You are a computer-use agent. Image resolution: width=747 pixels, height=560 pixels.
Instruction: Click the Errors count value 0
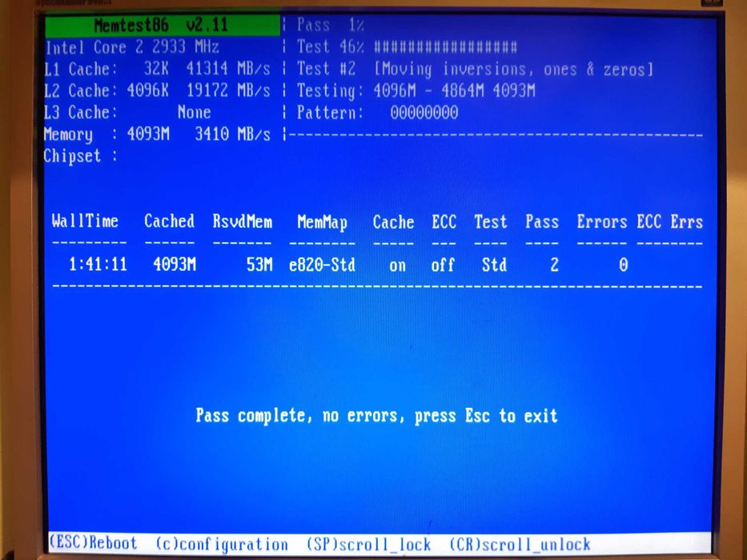point(623,266)
